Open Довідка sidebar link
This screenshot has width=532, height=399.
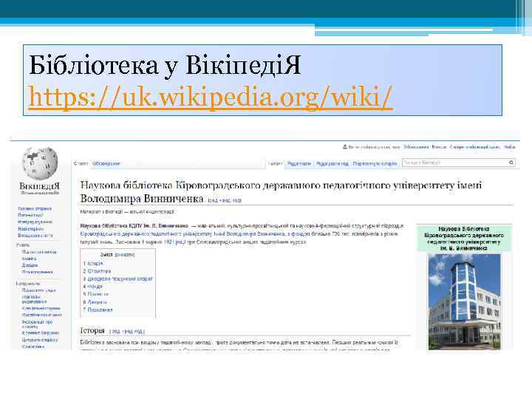pos(30,265)
